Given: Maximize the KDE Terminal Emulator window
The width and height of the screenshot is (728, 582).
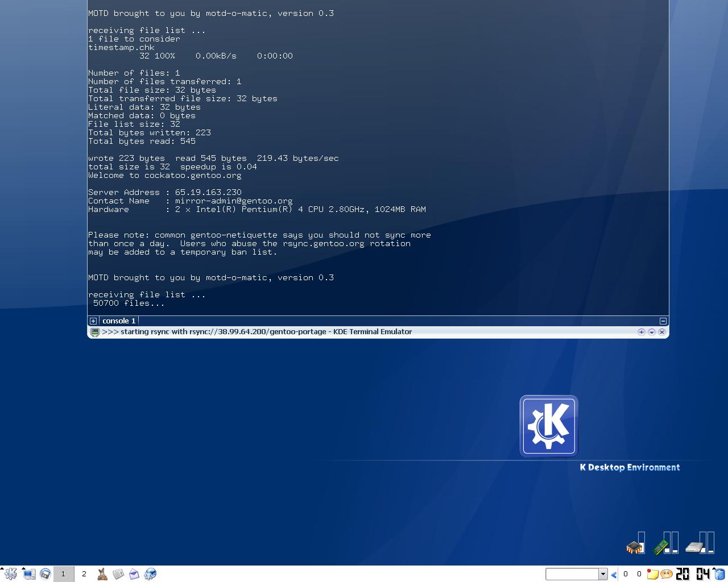Looking at the screenshot, I should point(641,332).
